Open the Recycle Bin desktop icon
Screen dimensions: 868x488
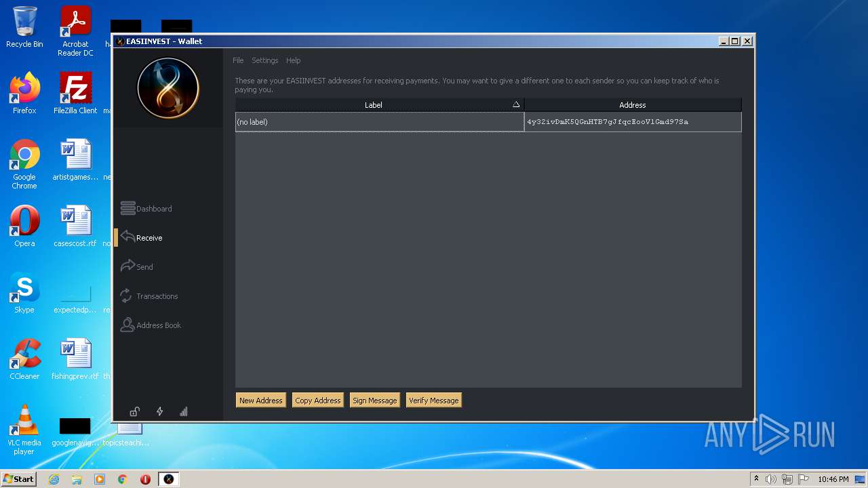[x=24, y=27]
